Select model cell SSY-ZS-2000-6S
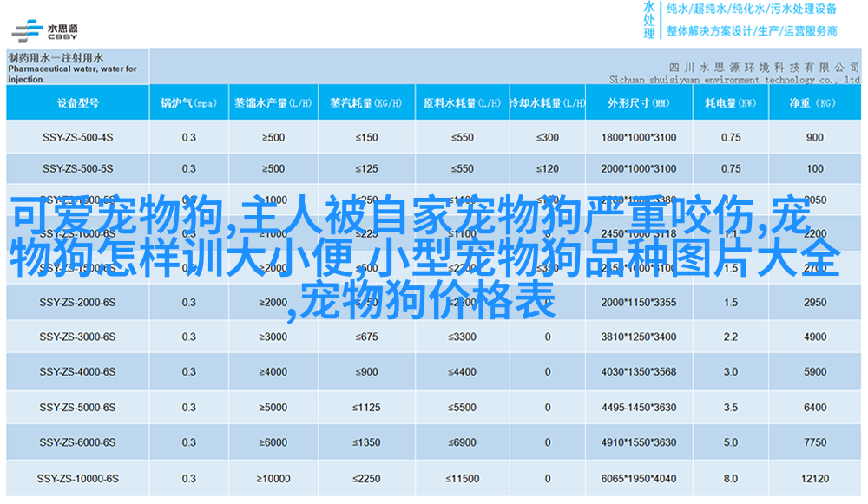The width and height of the screenshot is (868, 504). tap(77, 303)
